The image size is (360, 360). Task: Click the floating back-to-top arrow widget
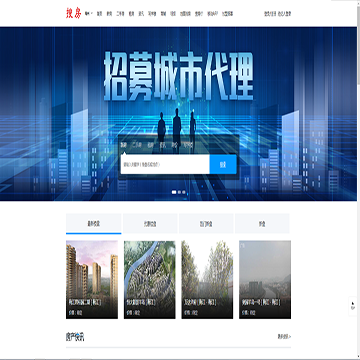[353, 306]
